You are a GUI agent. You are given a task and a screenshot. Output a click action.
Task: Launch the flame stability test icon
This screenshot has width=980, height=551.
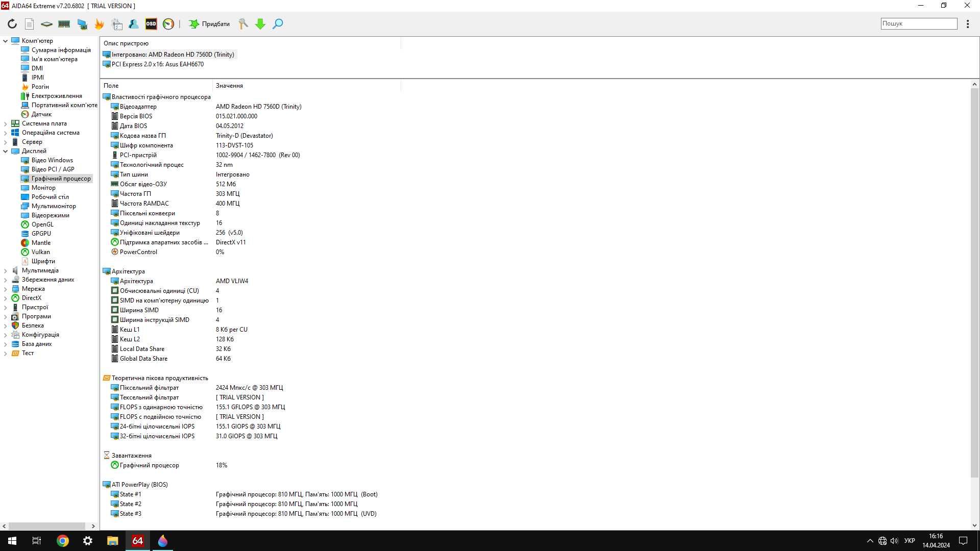(100, 24)
